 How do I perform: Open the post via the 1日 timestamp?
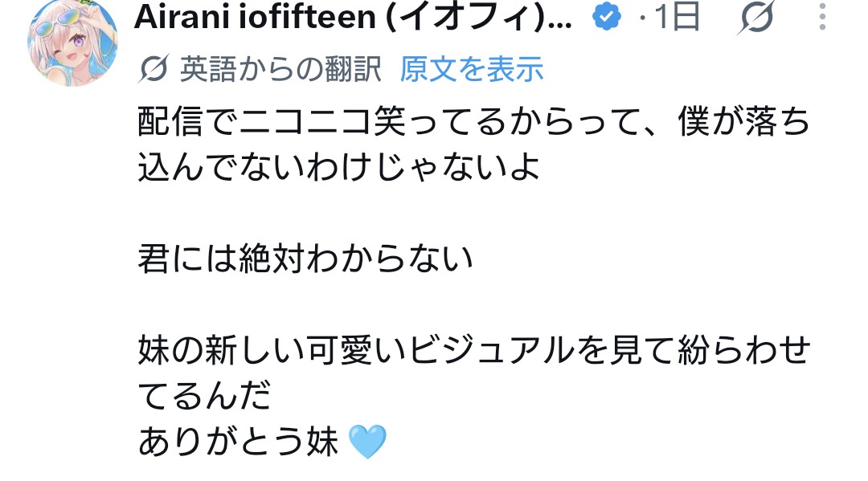pyautogui.click(x=678, y=17)
